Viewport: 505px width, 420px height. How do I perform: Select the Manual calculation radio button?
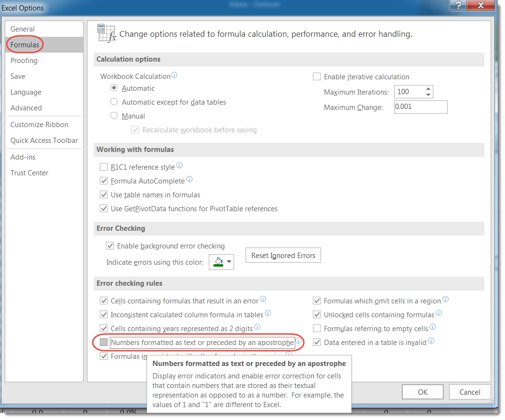click(114, 116)
